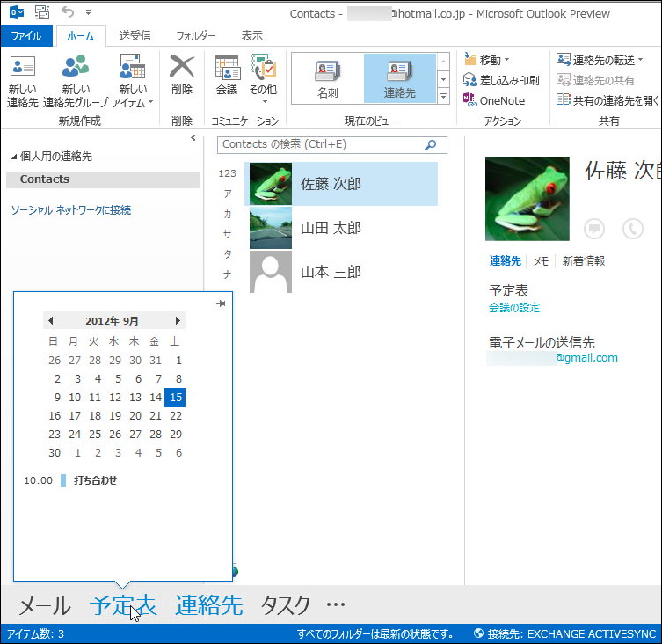Collapse My Contacts (個人用の連絡先) group

[x=14, y=157]
